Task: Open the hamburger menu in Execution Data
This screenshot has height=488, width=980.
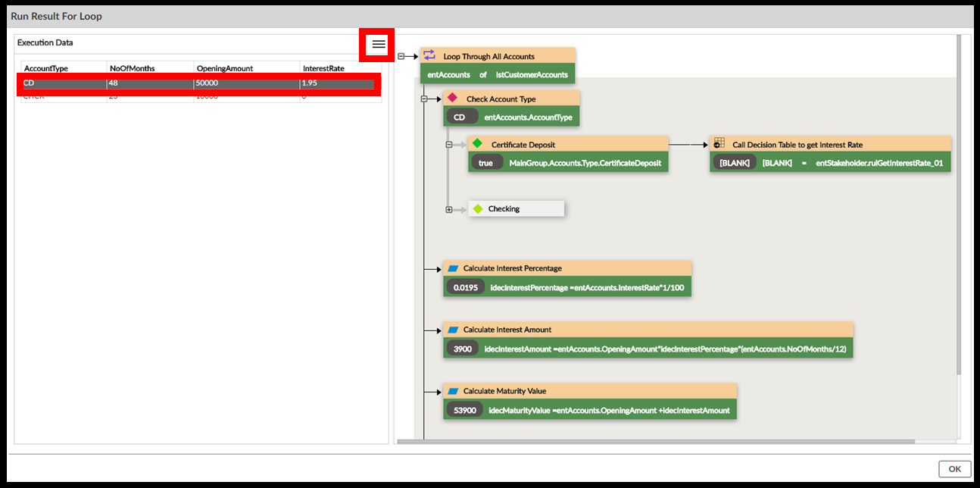Action: (x=379, y=44)
